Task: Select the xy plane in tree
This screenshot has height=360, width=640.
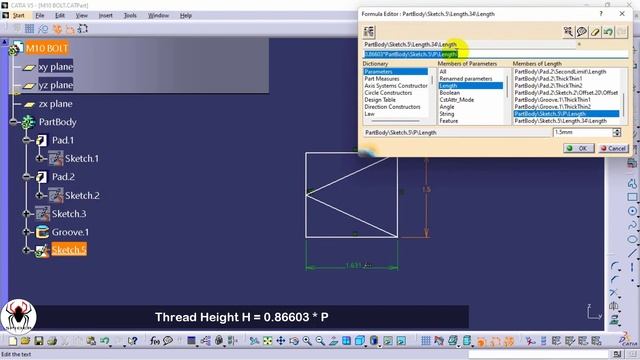Action: (x=56, y=67)
